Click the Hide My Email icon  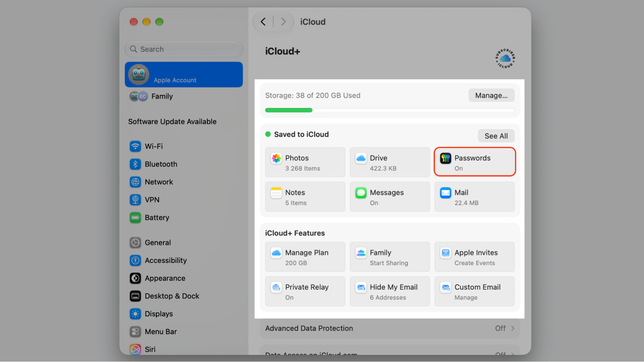coord(361,287)
